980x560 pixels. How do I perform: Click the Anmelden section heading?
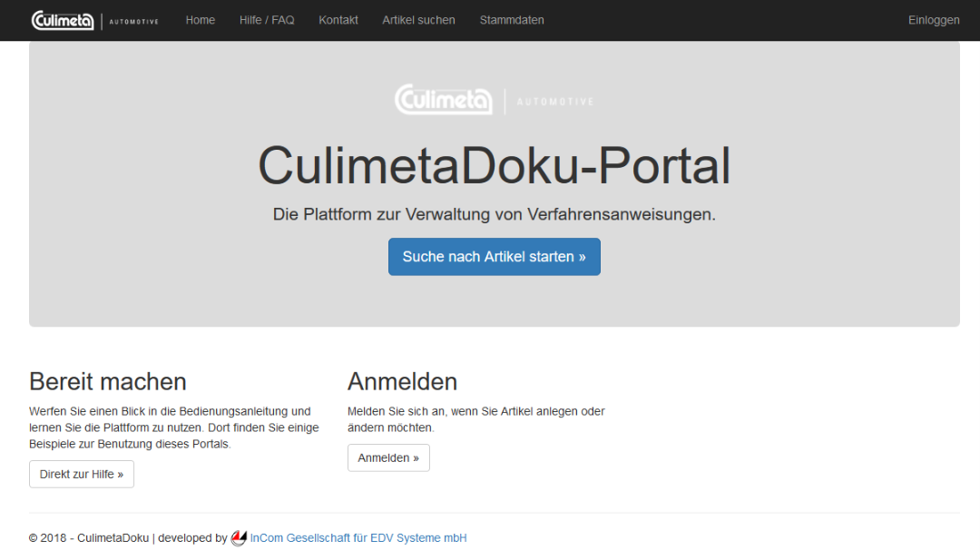(402, 381)
